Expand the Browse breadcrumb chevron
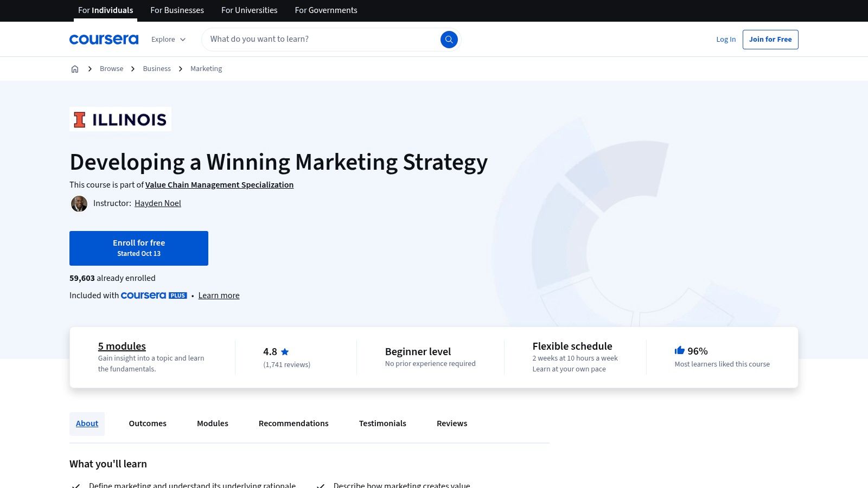 tap(132, 68)
